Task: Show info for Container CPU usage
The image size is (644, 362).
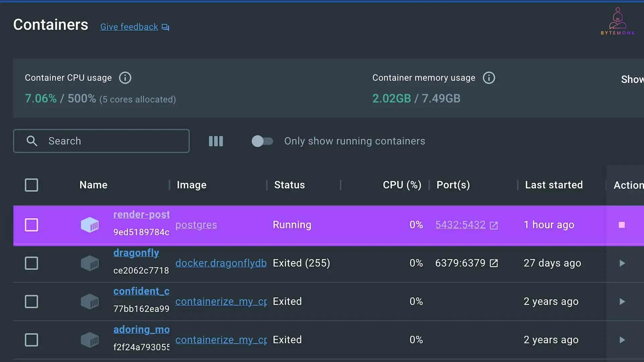Action: (125, 78)
